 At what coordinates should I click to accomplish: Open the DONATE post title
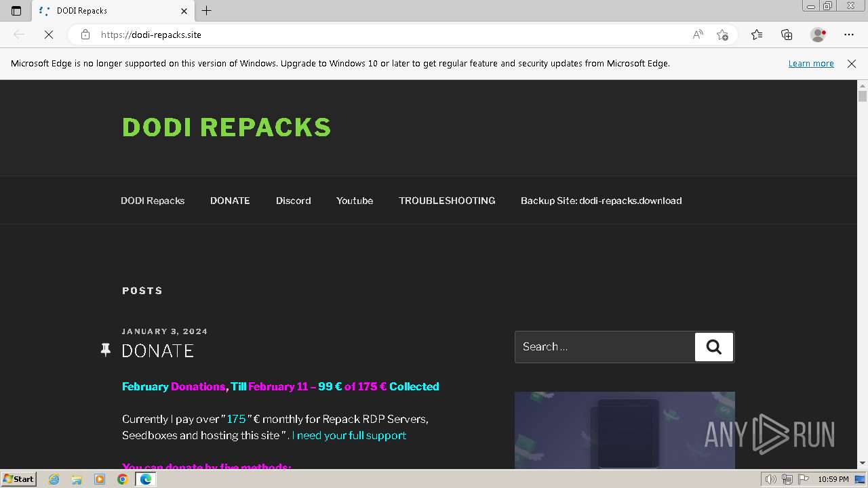tap(158, 350)
